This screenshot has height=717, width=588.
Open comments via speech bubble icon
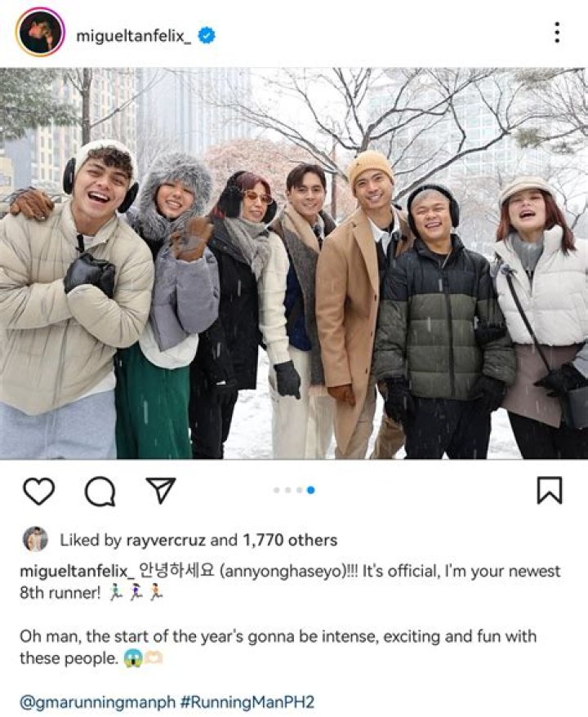pyautogui.click(x=100, y=491)
